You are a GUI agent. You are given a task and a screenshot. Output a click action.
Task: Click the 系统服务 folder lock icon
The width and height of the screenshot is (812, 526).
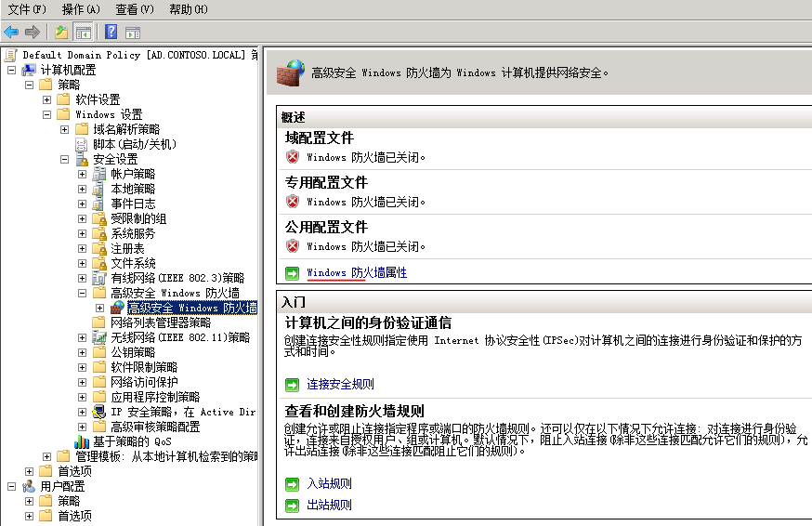click(98, 233)
